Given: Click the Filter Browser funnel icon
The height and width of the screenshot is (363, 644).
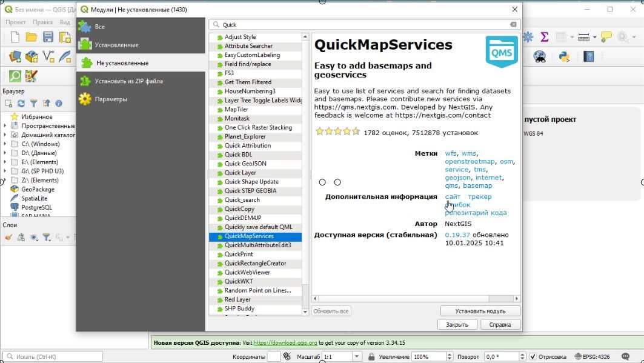Looking at the screenshot, I should [34, 104].
